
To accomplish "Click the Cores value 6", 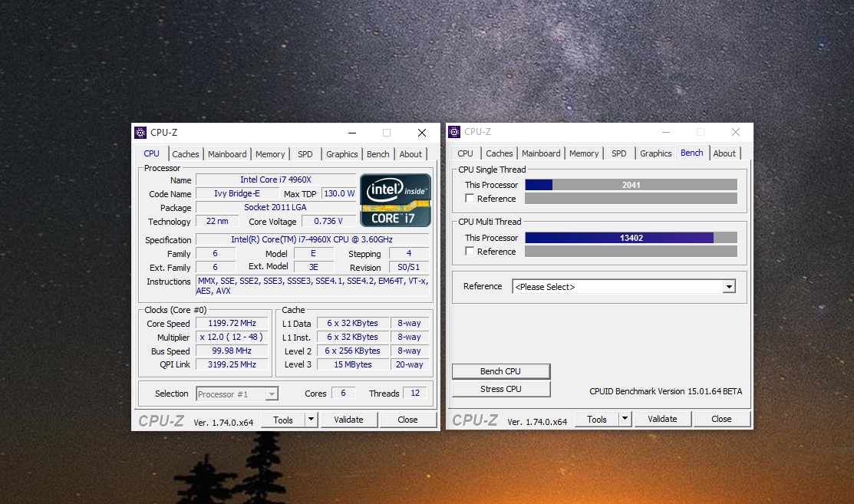I will point(343,393).
